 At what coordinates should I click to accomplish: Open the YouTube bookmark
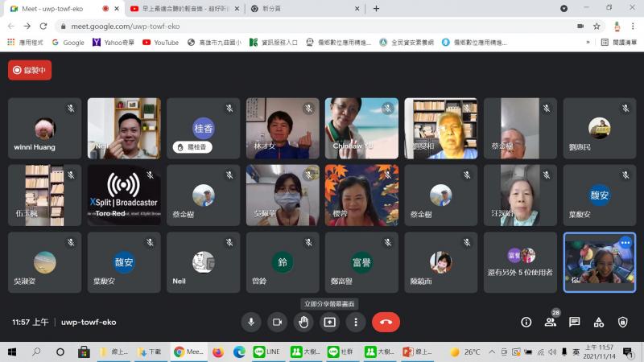(160, 43)
